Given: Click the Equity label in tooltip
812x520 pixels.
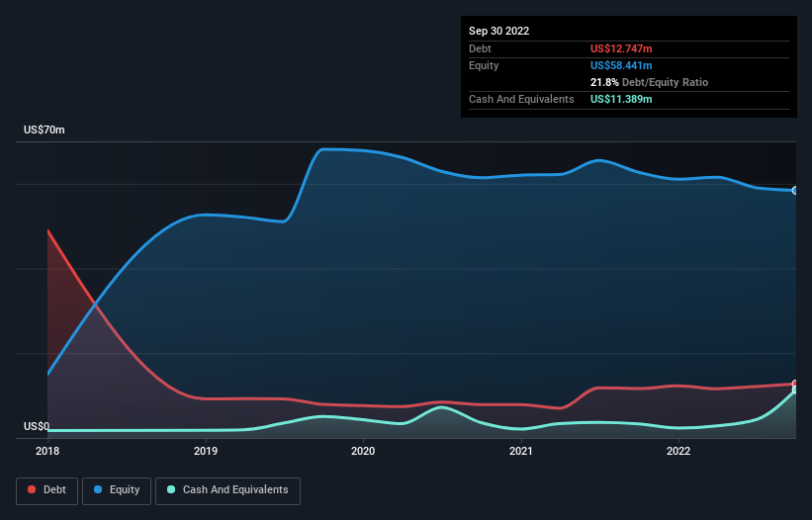Looking at the screenshot, I should (x=484, y=65).
